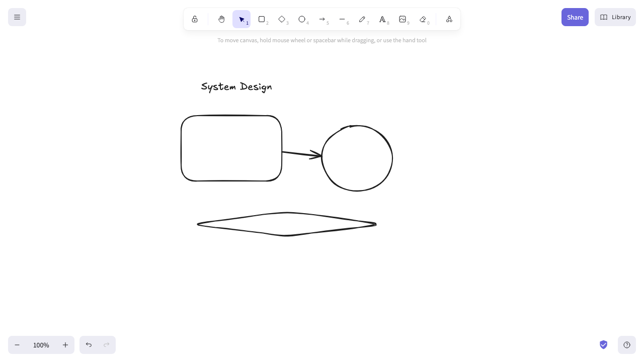Reset zoom by clicking 100%
644x362 pixels.
[41, 345]
